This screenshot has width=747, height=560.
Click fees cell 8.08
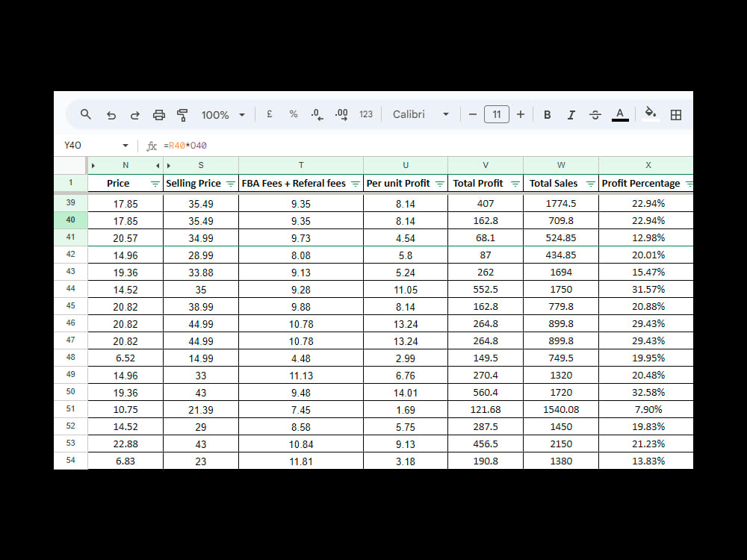300,255
